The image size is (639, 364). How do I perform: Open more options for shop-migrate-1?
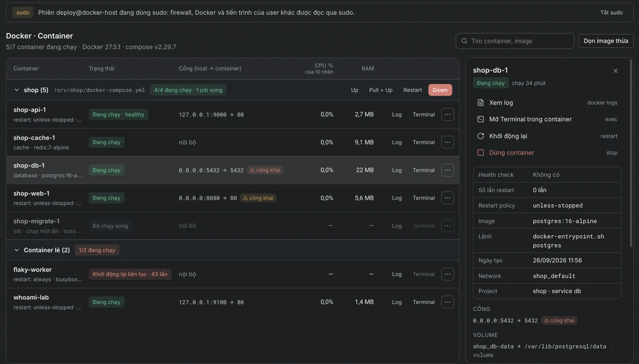(447, 226)
